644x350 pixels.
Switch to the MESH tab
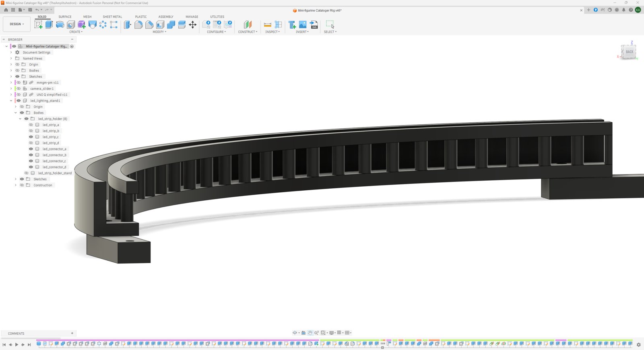point(87,17)
